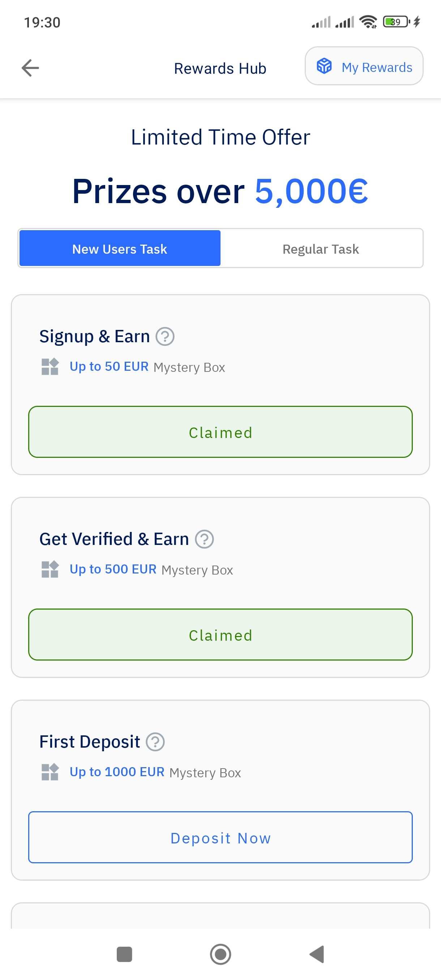Viewport: 441px width, 980px height.
Task: Open the My Rewards button
Action: coord(364,66)
